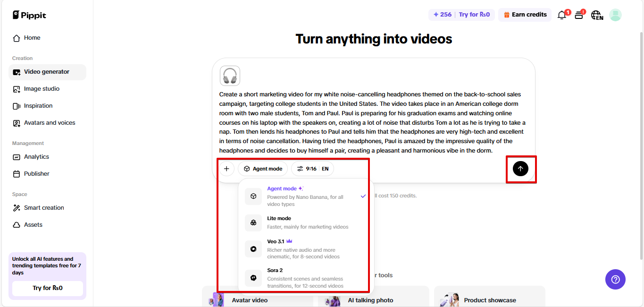Screen dimensions: 644x307
Task: Select Lite mode option
Action: tap(306, 222)
